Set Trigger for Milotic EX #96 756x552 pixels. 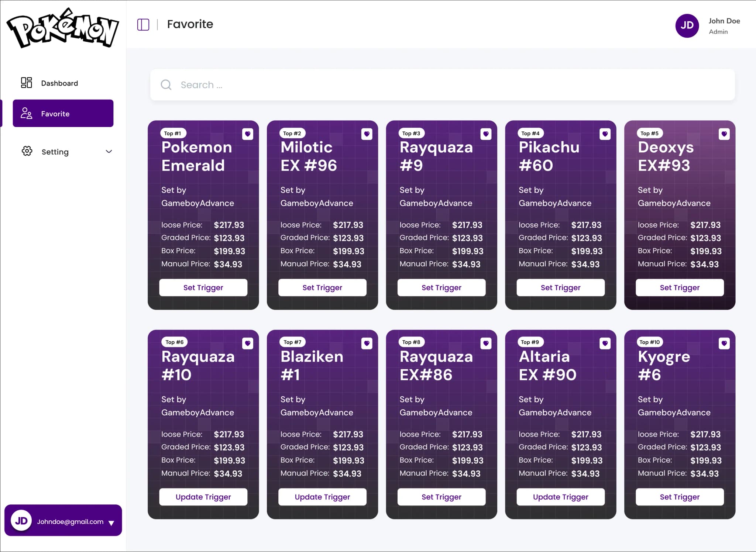[x=322, y=287]
